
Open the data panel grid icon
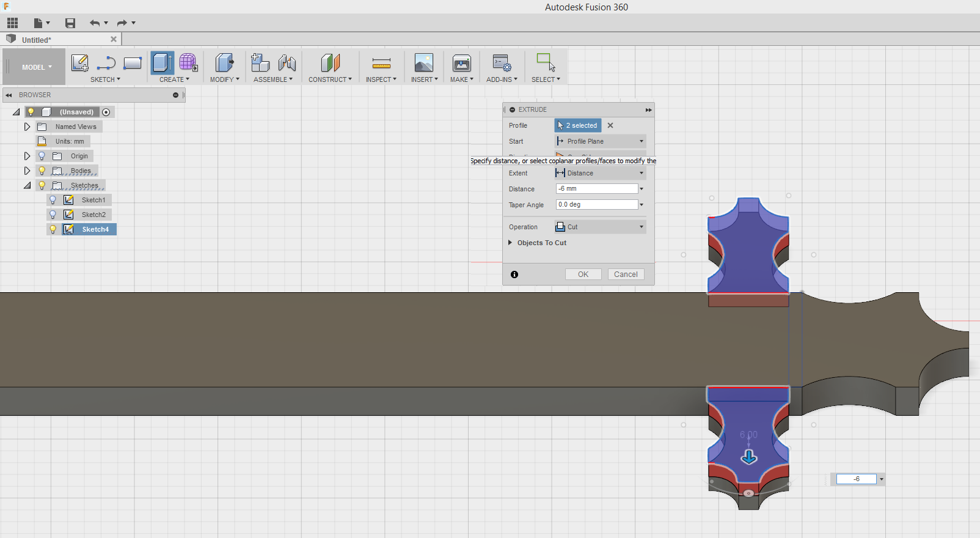click(x=12, y=23)
